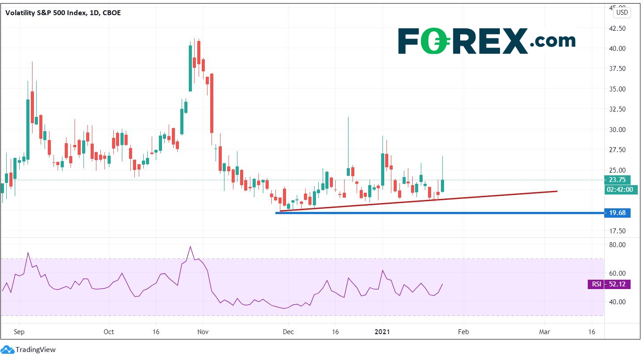Click the FOREX.com logo
This screenshot has width=644, height=360.
point(486,41)
